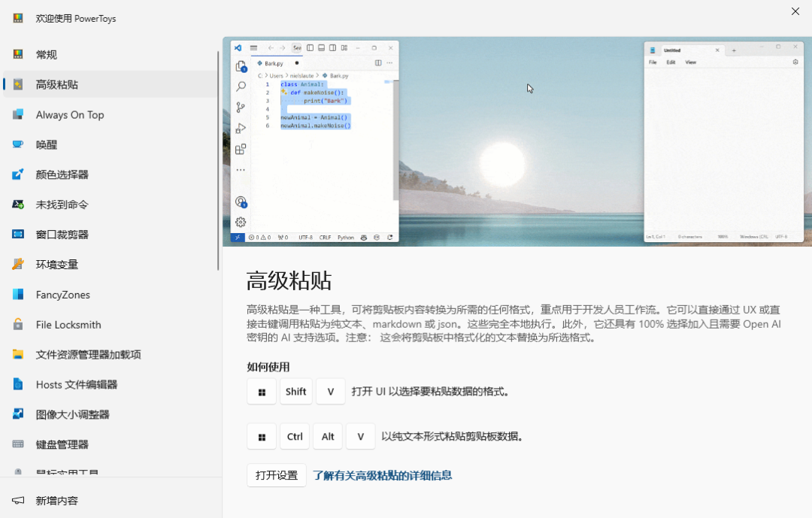Image resolution: width=812 pixels, height=518 pixels.
Task: Click the 文件资源管理器加载项 folder icon
Action: coord(18,354)
